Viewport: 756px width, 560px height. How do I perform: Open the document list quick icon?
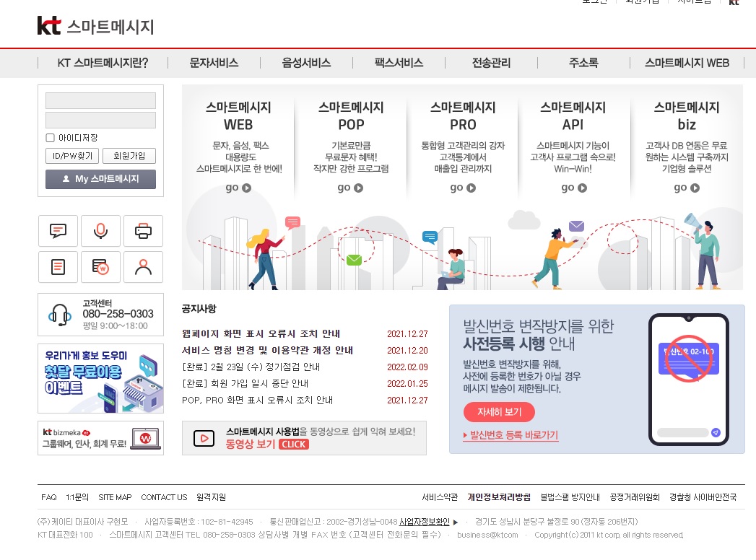tap(58, 266)
